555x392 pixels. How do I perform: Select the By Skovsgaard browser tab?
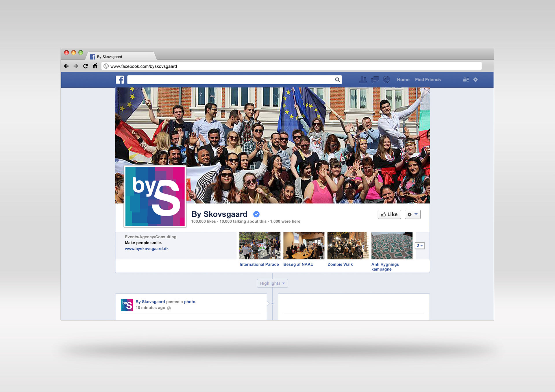tap(121, 56)
